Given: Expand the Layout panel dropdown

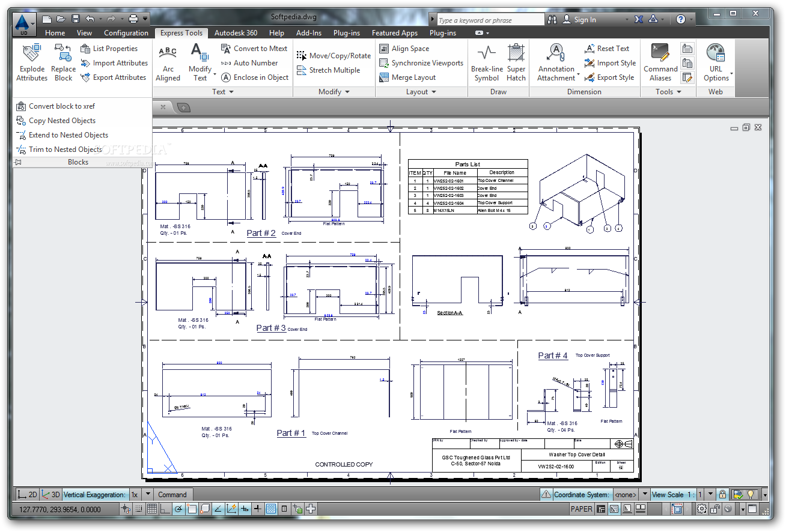Looking at the screenshot, I should point(421,92).
